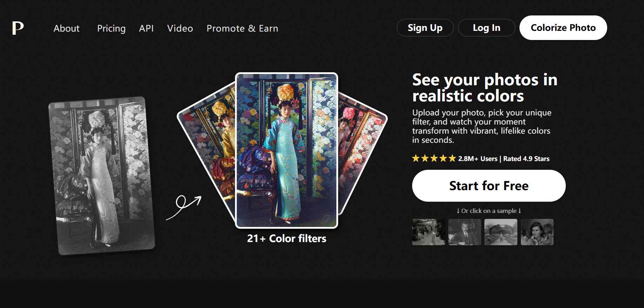Viewport: 644px width, 308px height.
Task: Open Promote & Earn page
Action: coord(242,28)
